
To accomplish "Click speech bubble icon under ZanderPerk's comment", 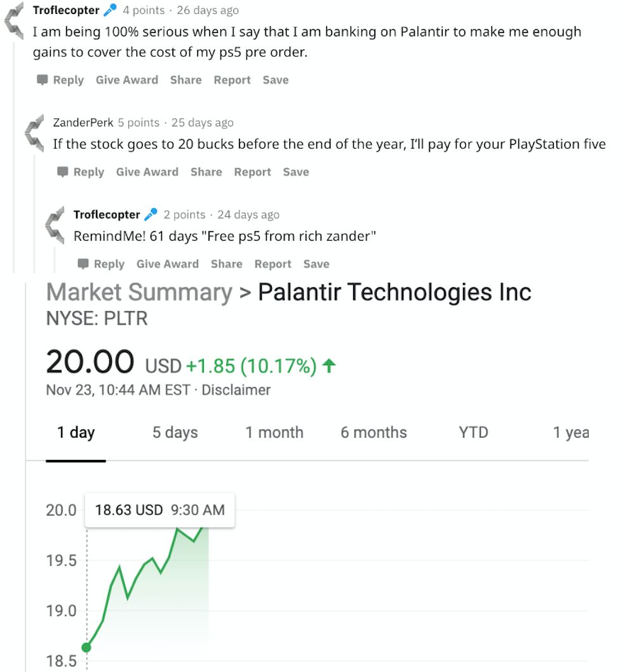I will tap(63, 172).
